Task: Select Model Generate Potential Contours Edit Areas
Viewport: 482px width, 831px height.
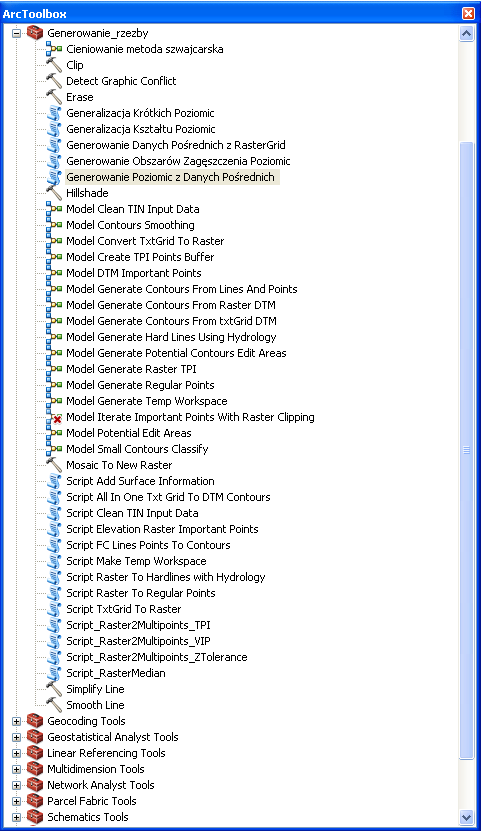Action: pos(176,353)
